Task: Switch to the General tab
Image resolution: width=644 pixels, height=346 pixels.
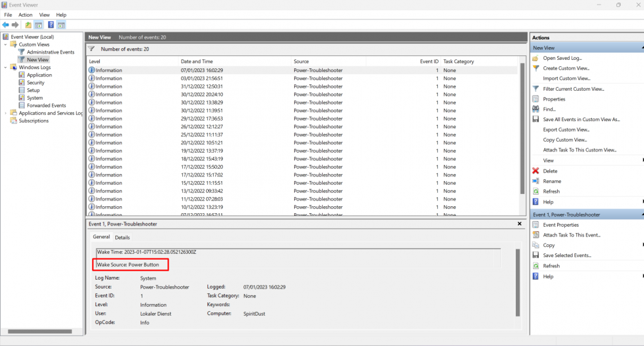Action: (x=101, y=237)
